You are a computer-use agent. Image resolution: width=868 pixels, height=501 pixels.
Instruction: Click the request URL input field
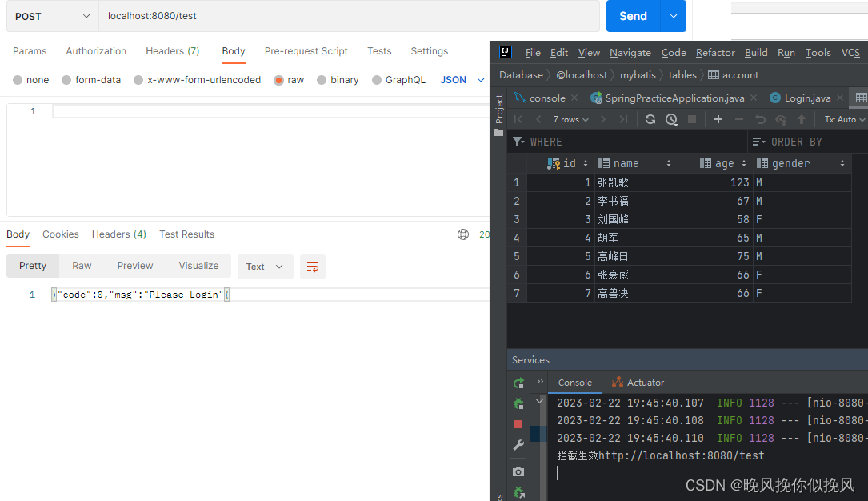point(350,16)
